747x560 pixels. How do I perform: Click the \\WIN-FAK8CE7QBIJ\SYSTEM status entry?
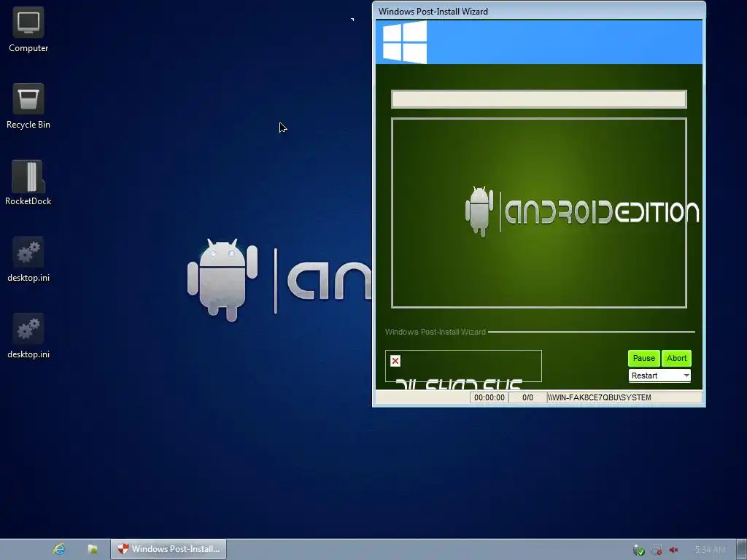pos(624,397)
